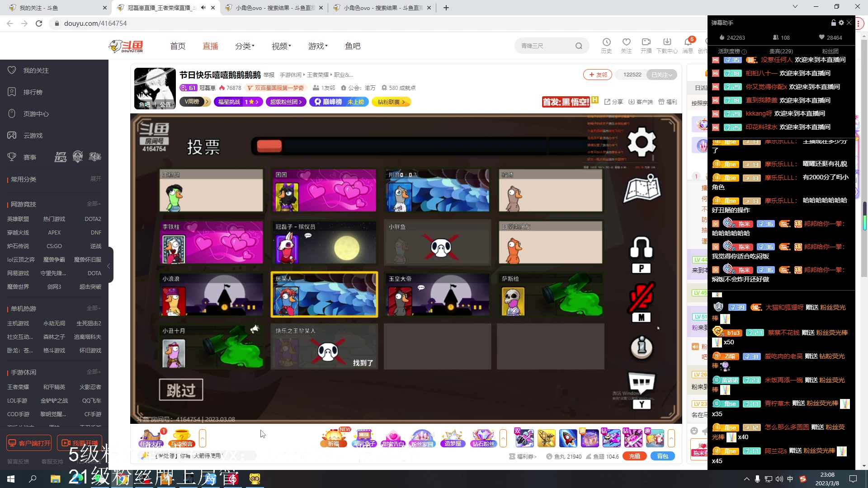Click the 客户端 client download link
The image size is (868, 488).
[x=641, y=102]
